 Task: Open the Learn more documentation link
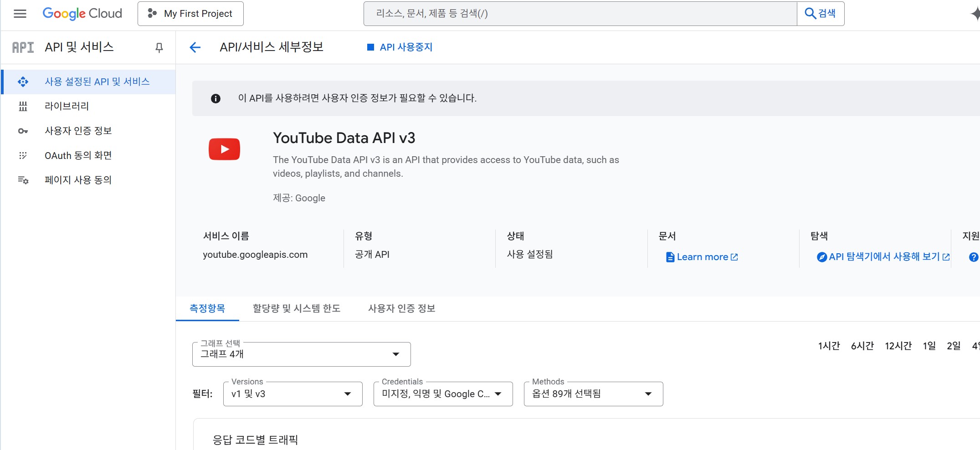click(x=702, y=257)
